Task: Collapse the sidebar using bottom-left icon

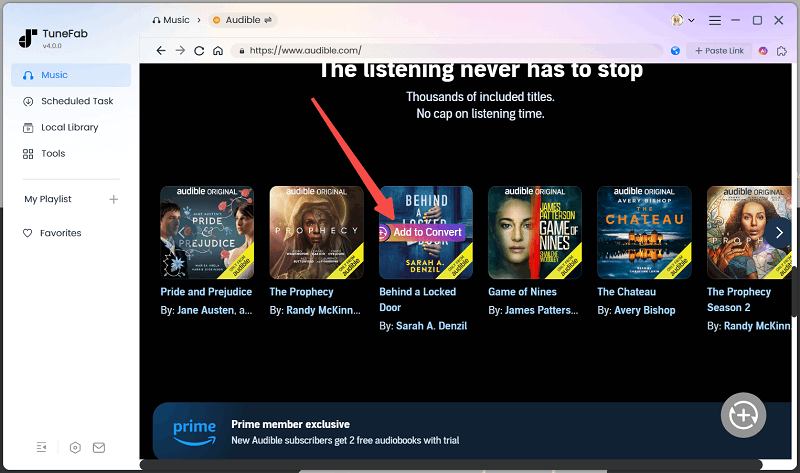Action: pyautogui.click(x=42, y=447)
